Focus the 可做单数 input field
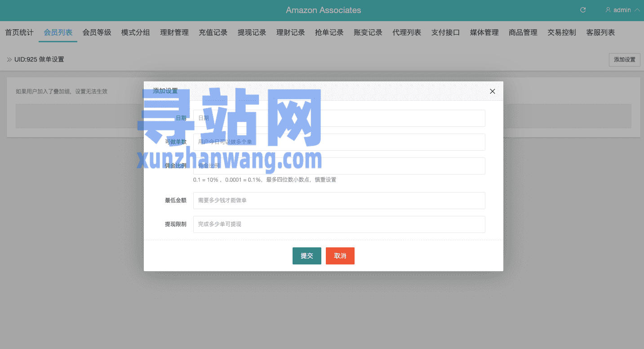644x349 pixels. (x=339, y=142)
